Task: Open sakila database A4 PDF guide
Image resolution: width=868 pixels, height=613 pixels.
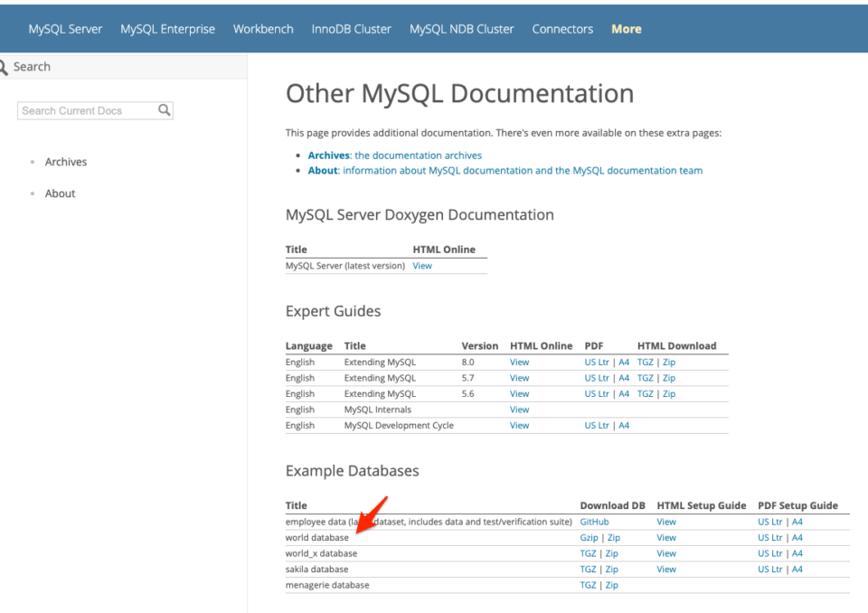Action: pos(797,570)
